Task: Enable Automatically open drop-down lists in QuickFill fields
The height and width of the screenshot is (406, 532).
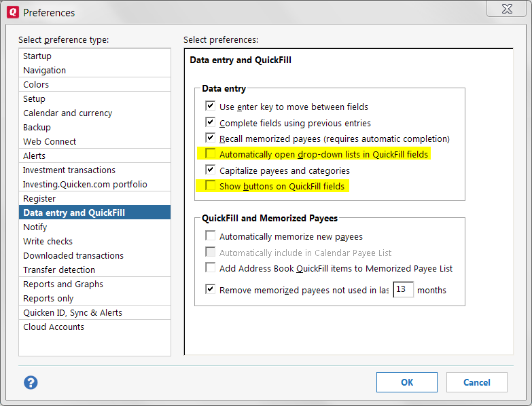Action: click(211, 153)
